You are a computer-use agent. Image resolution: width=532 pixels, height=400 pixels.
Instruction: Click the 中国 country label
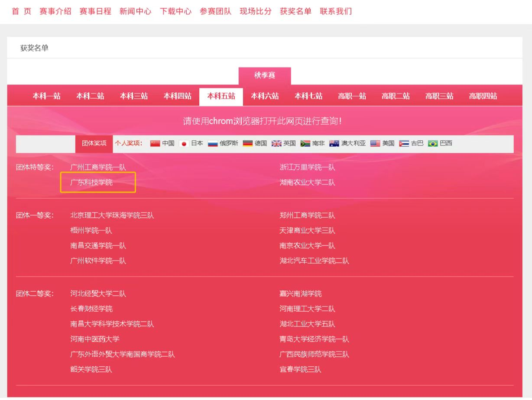point(168,144)
